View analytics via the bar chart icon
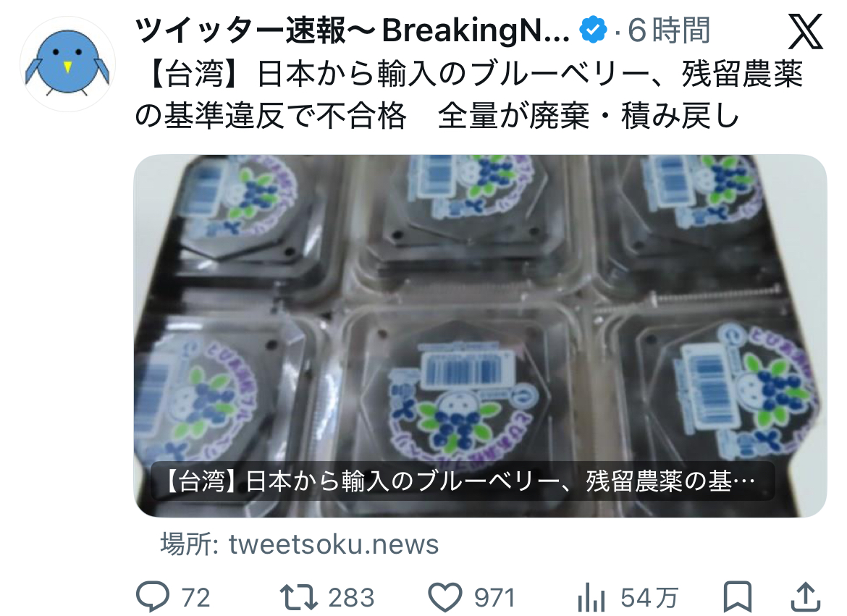Image resolution: width=847 pixels, height=616 pixels. (x=591, y=598)
